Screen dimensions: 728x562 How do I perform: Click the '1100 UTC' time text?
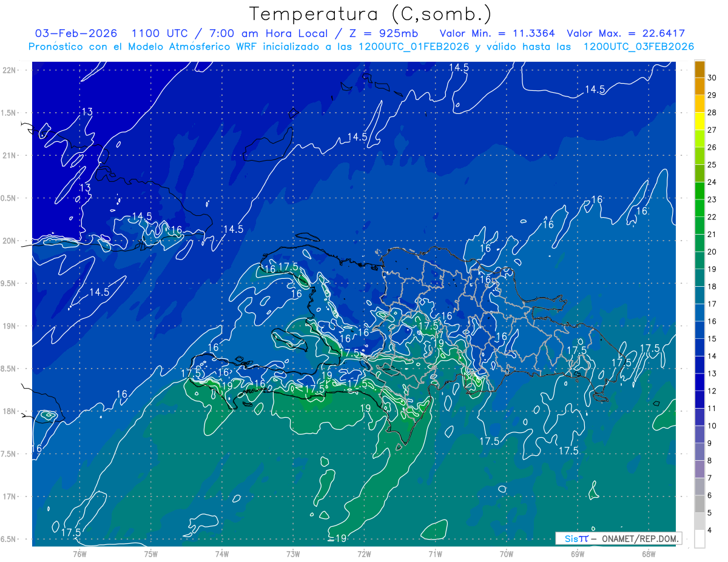coord(160,33)
